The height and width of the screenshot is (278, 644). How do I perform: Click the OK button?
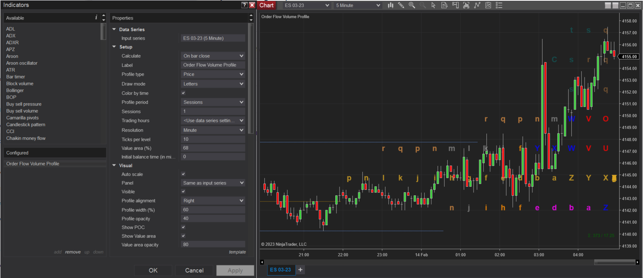pos(153,270)
